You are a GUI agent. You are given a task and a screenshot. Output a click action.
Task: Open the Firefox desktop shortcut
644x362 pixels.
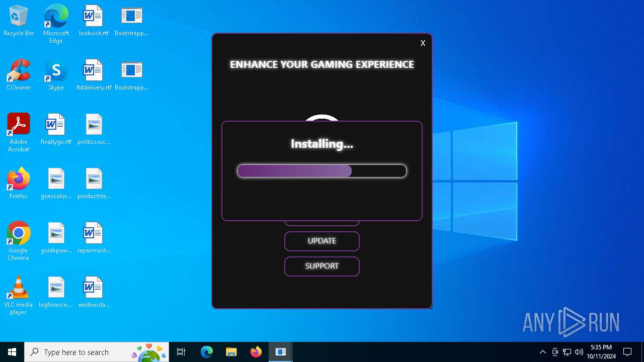click(19, 184)
